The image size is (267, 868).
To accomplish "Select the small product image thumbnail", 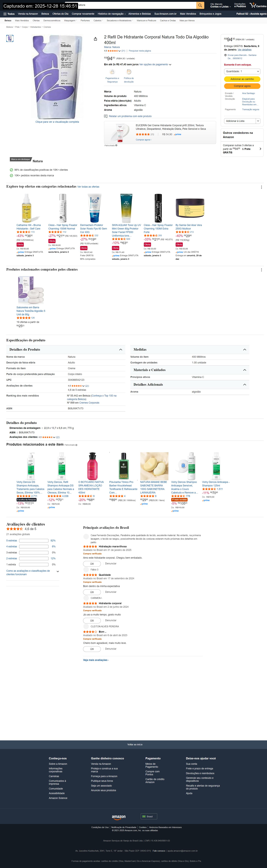I will [10, 38].
